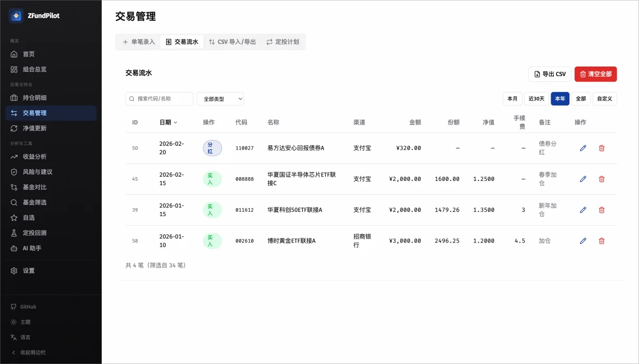This screenshot has height=364, width=639.
Task: Delete the 易方达安心回报债券A transaction
Action: pos(602,148)
